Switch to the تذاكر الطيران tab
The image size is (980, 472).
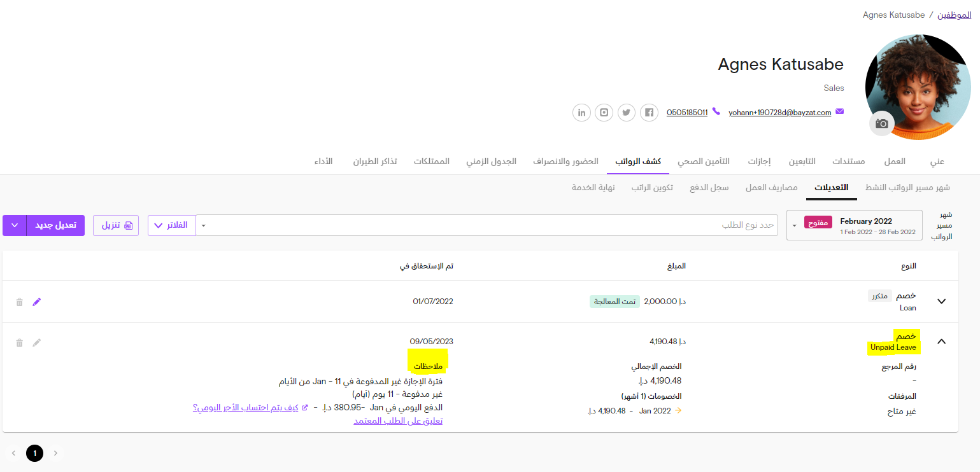375,162
